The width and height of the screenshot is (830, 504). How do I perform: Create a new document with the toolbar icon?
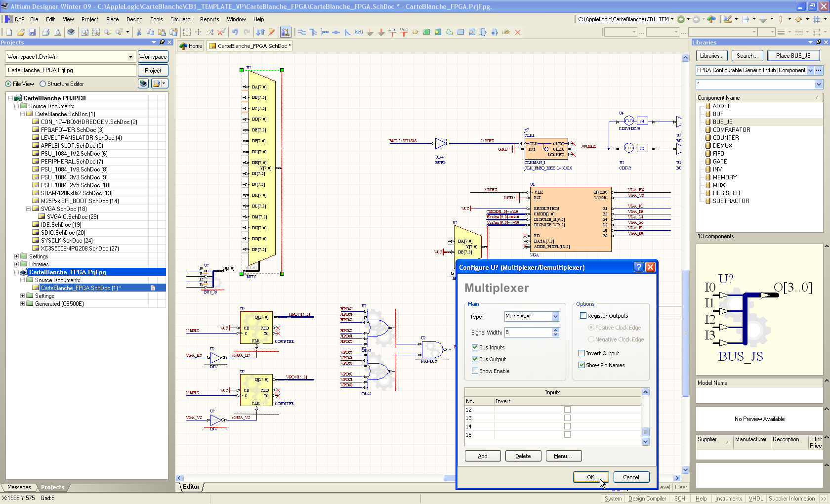9,32
